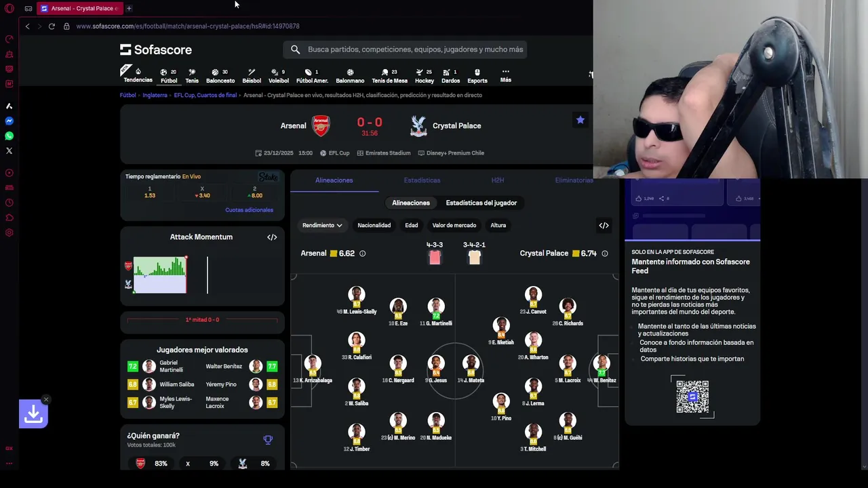Open sidebar settings gear icon
Image resolution: width=868 pixels, height=488 pixels.
tap(9, 232)
